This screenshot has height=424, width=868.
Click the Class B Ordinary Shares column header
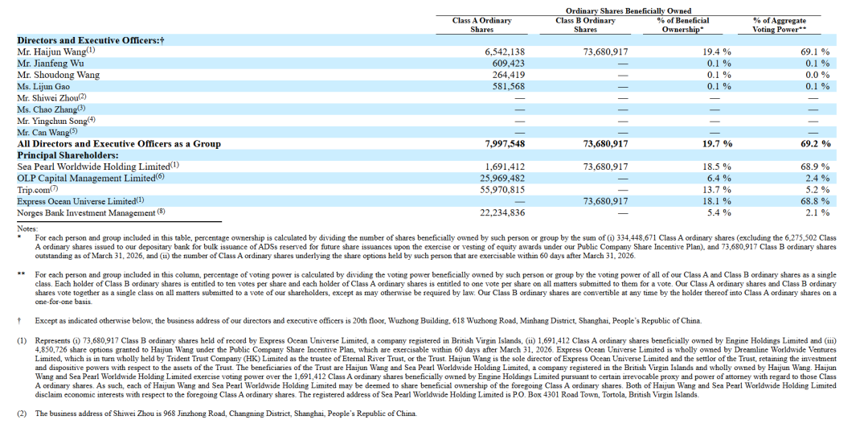[x=585, y=25]
